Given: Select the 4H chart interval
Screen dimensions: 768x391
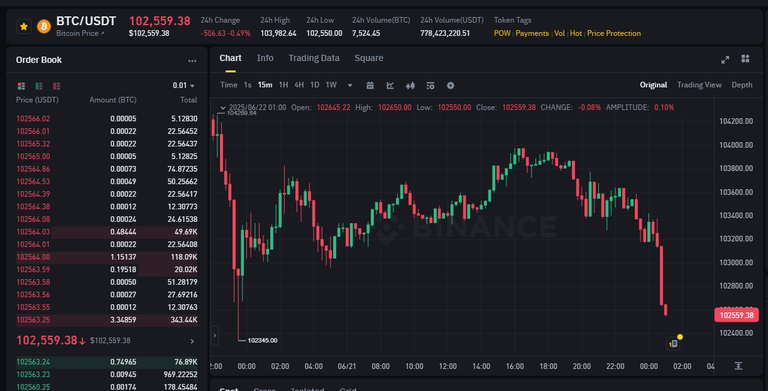Looking at the screenshot, I should point(299,85).
